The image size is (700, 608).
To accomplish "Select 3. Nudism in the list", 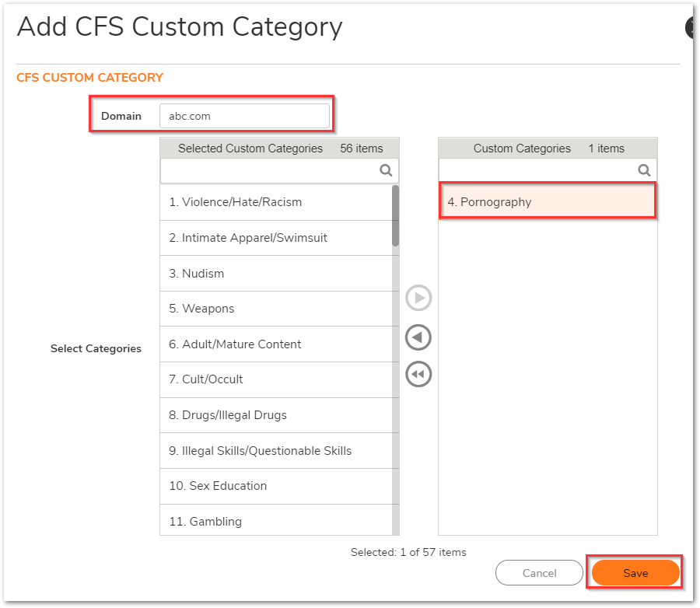I will [x=276, y=274].
